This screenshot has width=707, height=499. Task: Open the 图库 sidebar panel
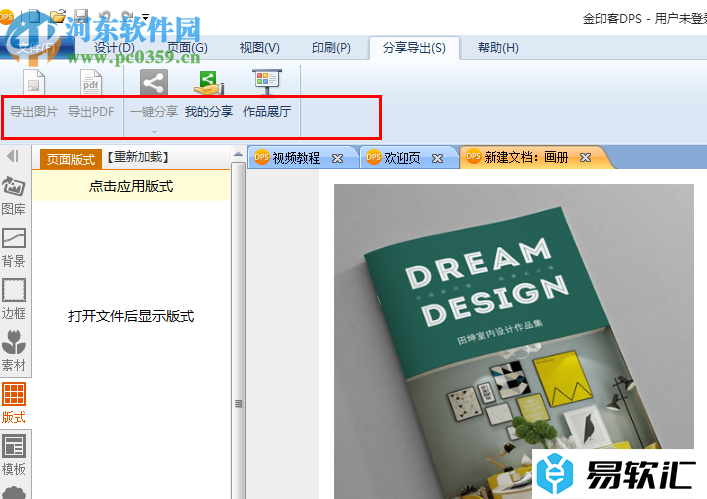click(x=14, y=196)
